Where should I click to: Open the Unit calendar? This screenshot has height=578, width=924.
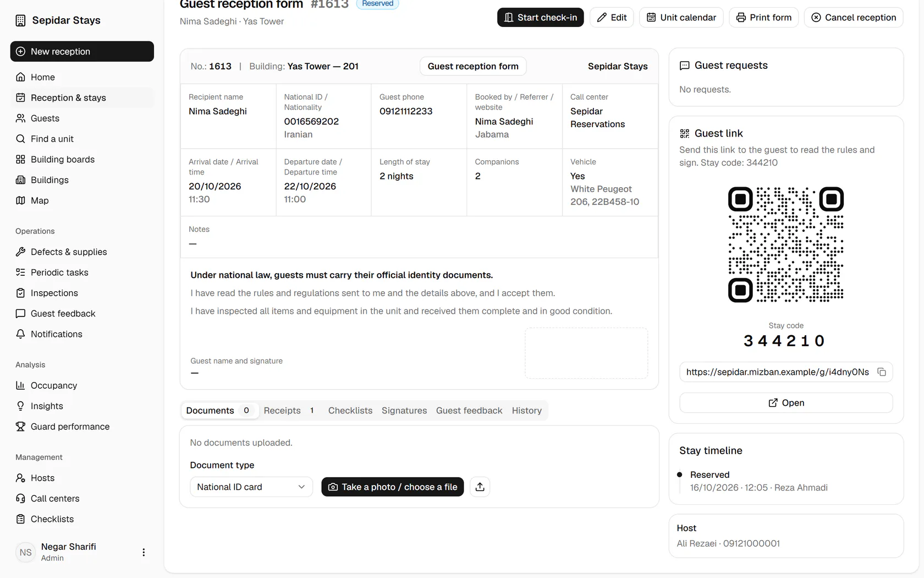tap(681, 18)
